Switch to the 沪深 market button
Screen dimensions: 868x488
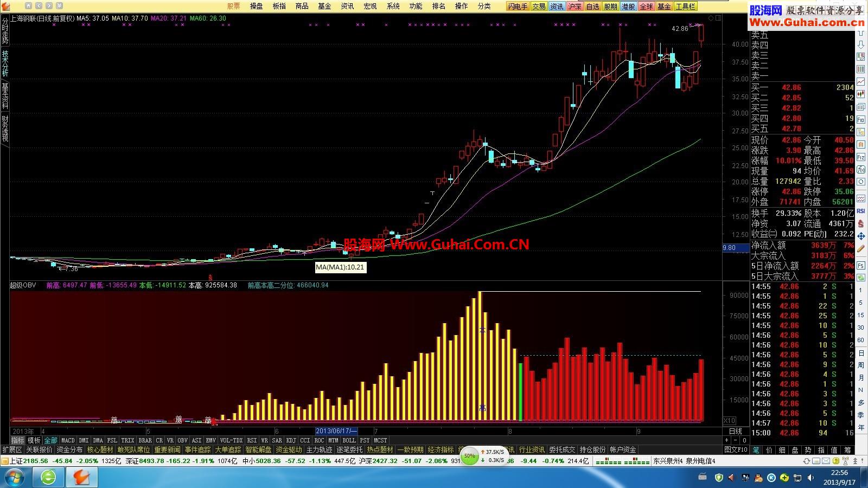pyautogui.click(x=575, y=7)
